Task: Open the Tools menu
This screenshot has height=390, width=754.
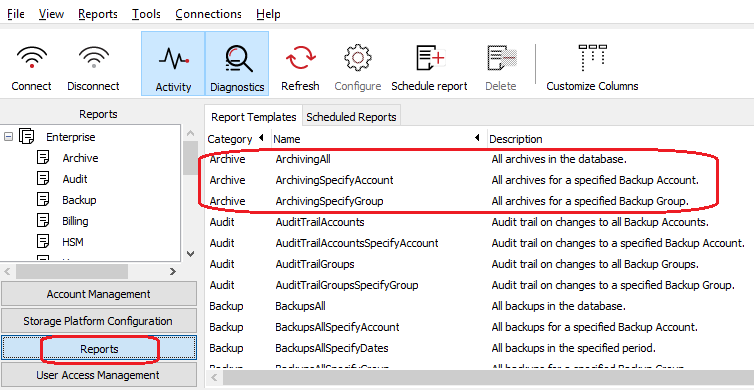Action: click(x=147, y=14)
